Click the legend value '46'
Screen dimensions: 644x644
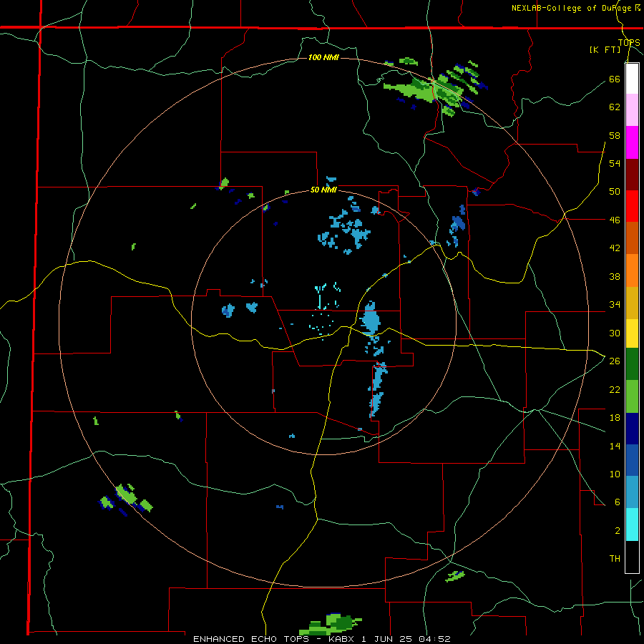click(615, 220)
